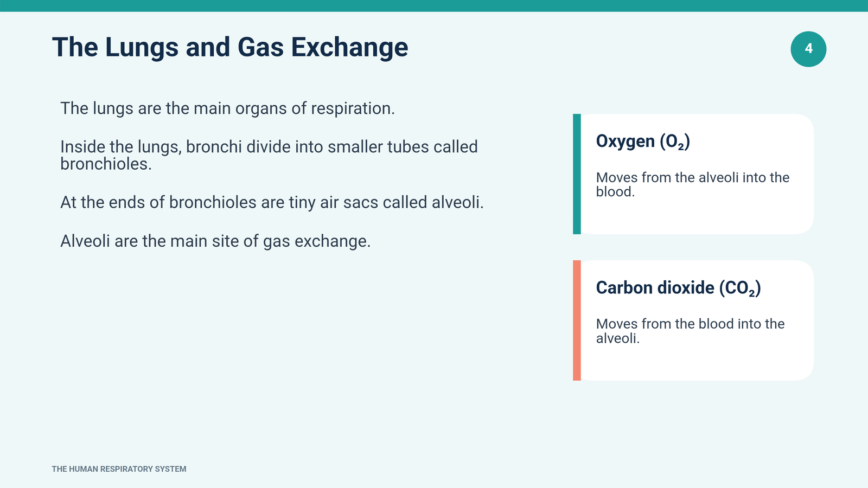The width and height of the screenshot is (868, 488).
Task: Select the coral accent bar on Carbon dioxide card
Action: (577, 320)
